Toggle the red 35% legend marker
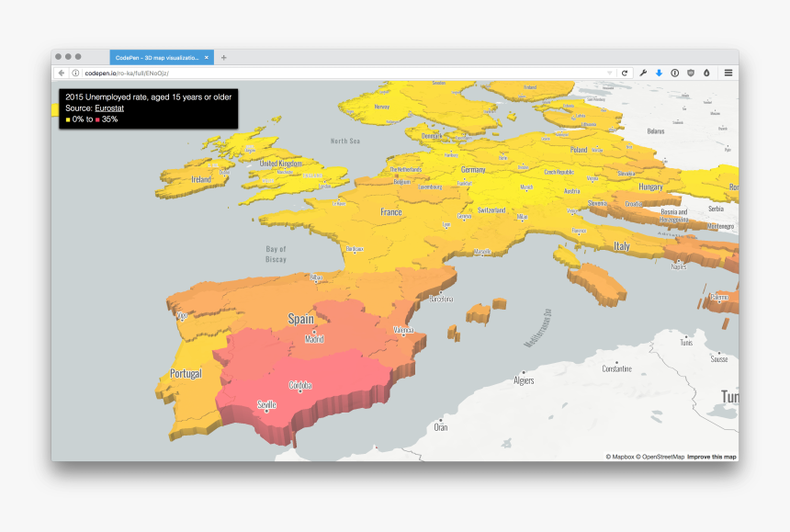 point(97,119)
